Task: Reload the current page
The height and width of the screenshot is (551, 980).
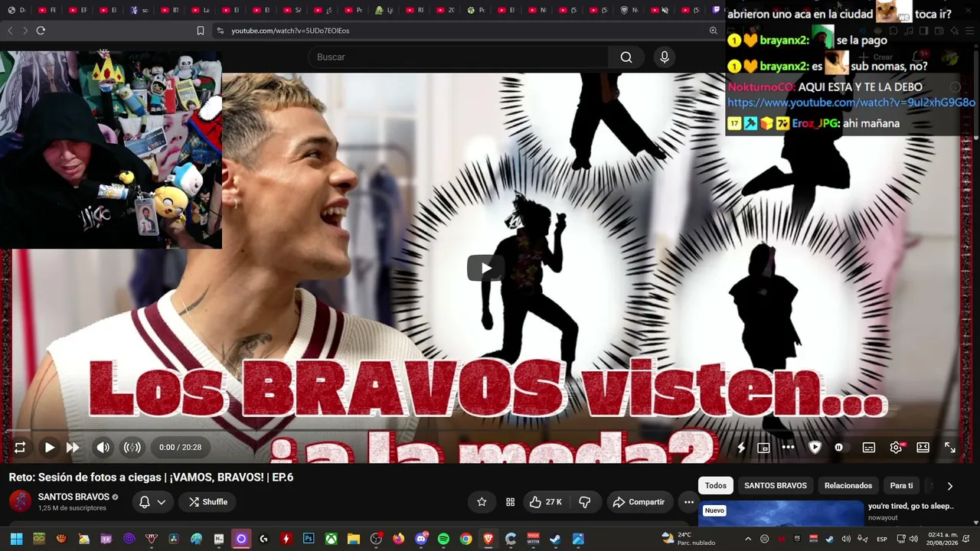Action: click(41, 31)
